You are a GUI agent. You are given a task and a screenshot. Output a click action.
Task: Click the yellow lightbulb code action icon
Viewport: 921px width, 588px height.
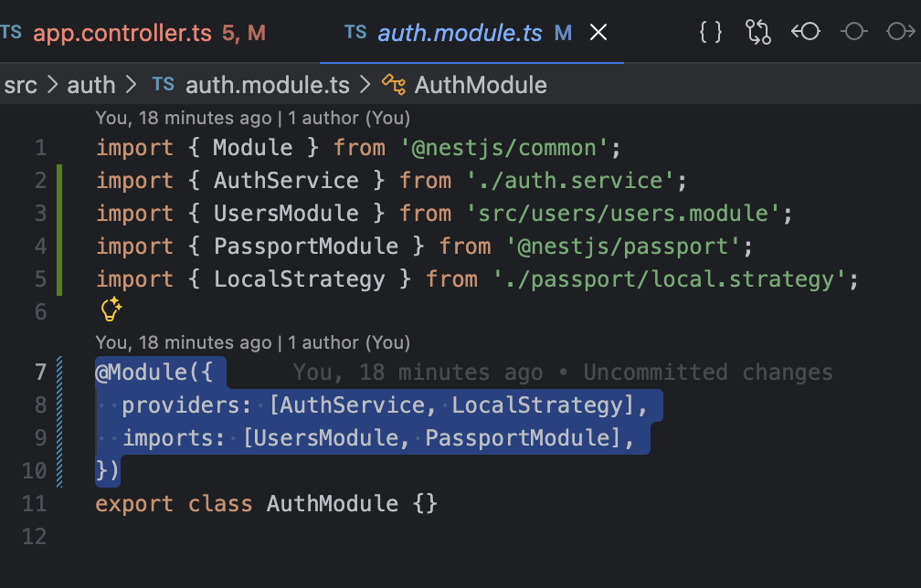click(111, 310)
